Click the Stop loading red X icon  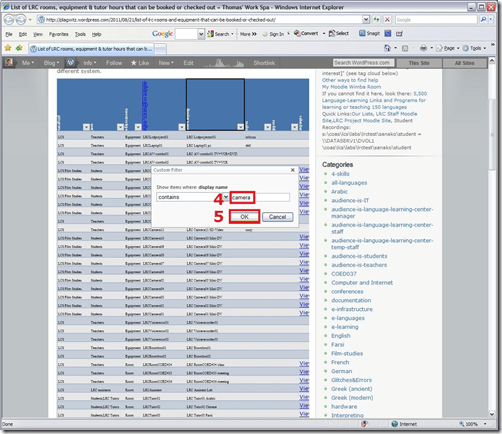pyautogui.click(x=387, y=20)
